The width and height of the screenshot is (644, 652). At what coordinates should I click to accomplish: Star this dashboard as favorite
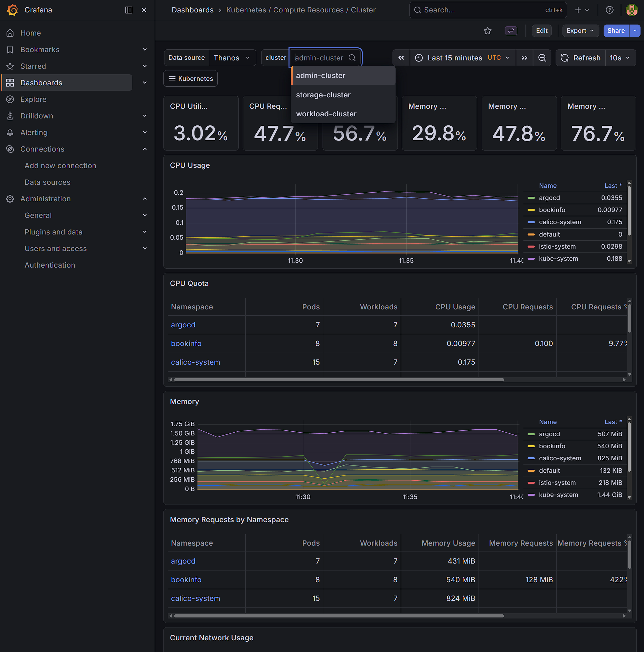(x=487, y=31)
